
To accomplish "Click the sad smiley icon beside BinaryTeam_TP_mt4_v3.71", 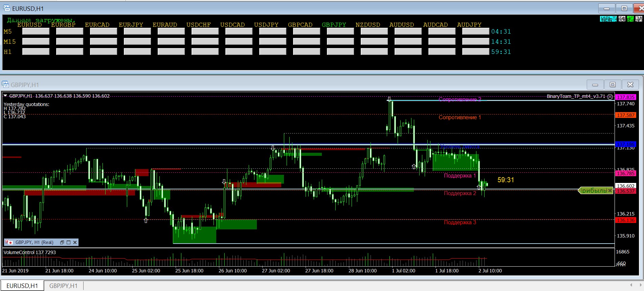I will pos(610,97).
